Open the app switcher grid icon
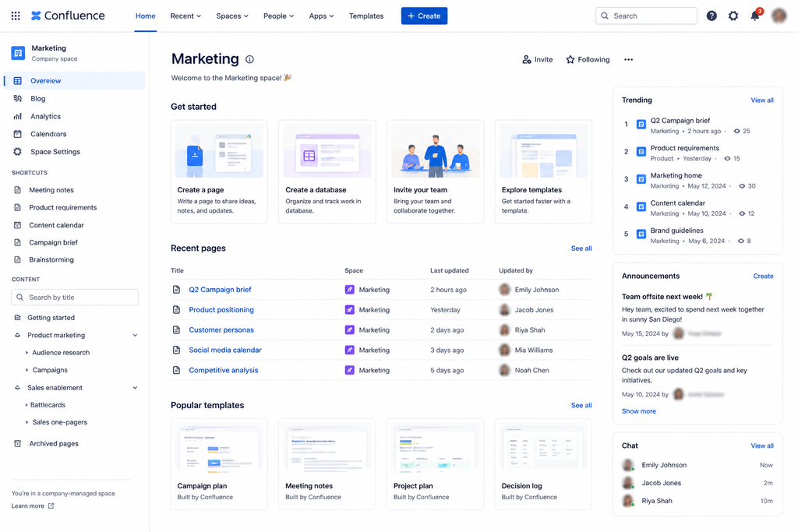 pos(16,16)
